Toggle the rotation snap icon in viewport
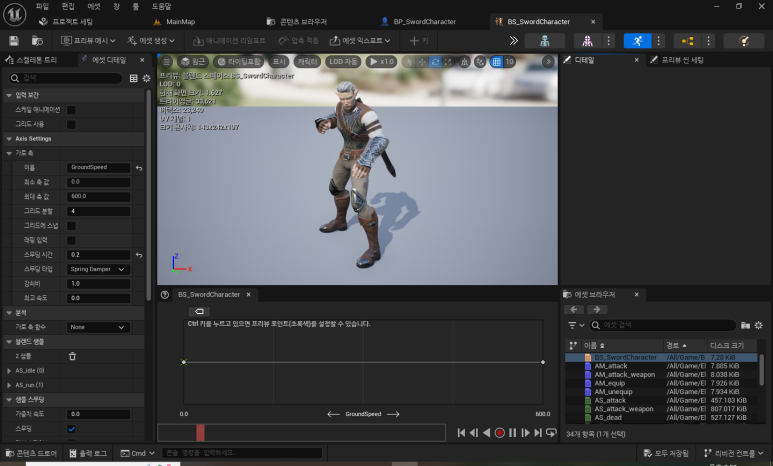This screenshot has height=466, width=773. 435,62
